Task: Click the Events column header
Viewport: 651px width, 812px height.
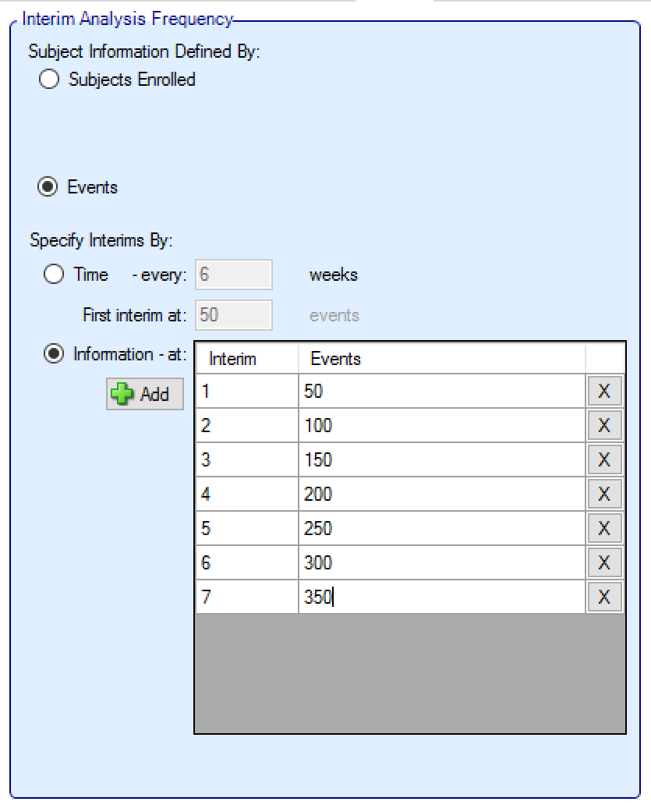Action: point(440,359)
